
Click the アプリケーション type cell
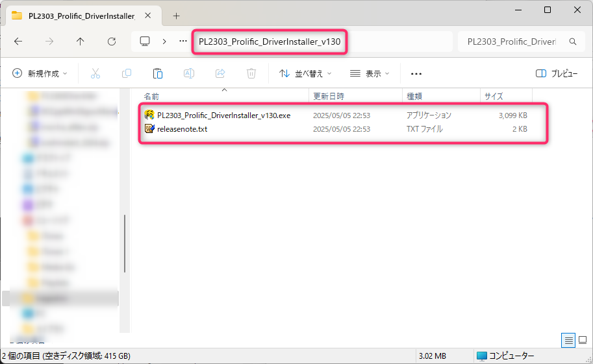[x=429, y=115]
